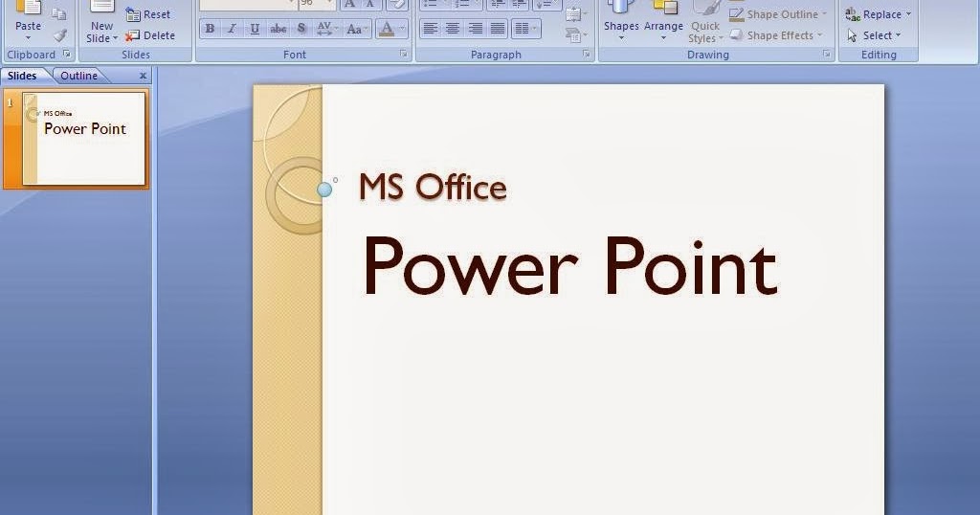Image resolution: width=980 pixels, height=515 pixels.
Task: Select the Format Painter brush
Action: tap(60, 35)
